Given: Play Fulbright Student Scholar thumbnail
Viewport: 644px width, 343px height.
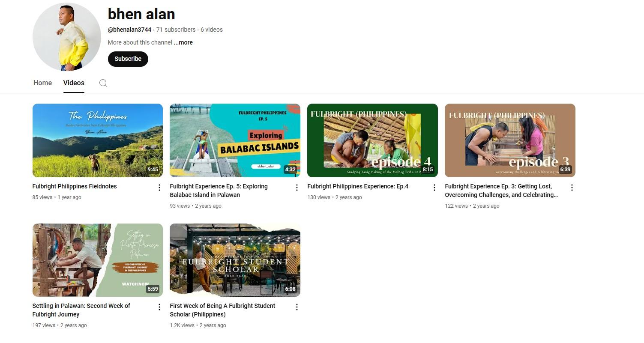Looking at the screenshot, I should [235, 260].
